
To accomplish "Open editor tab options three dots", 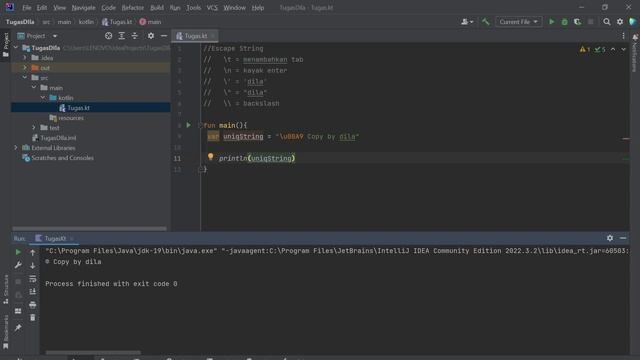I will tap(623, 36).
